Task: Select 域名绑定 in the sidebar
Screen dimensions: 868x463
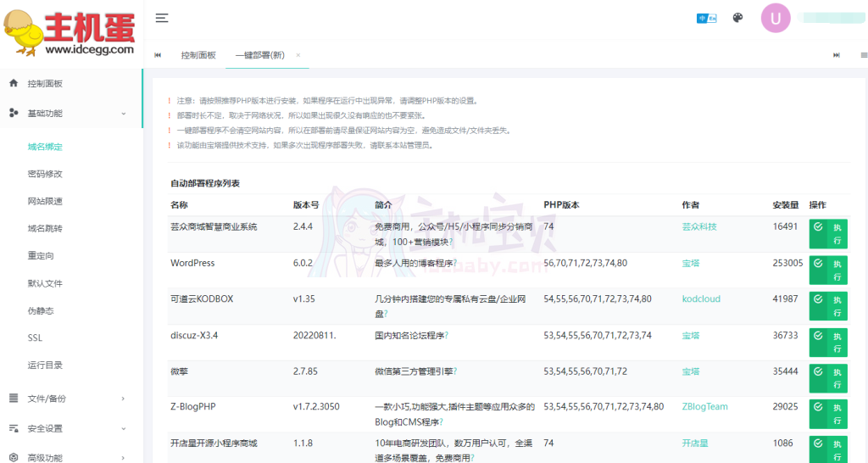Action: [x=45, y=148]
